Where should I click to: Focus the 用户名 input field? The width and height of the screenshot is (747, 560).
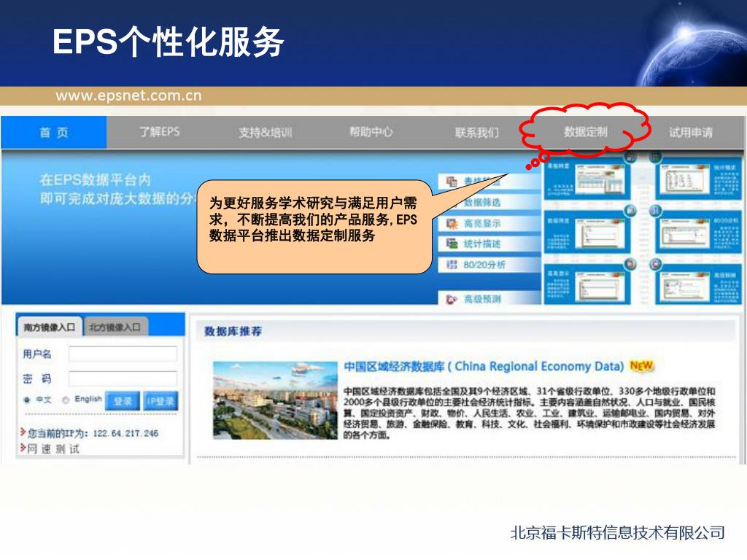123,354
